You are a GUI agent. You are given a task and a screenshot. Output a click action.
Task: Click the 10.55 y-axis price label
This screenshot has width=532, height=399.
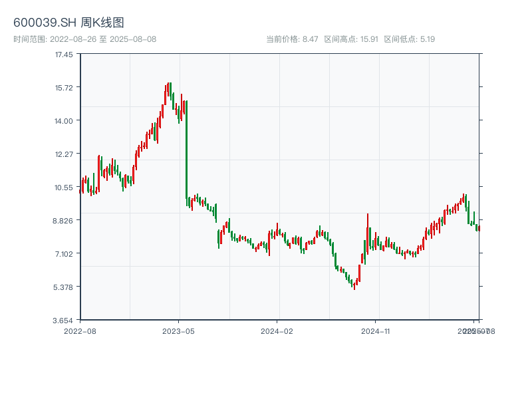point(64,188)
